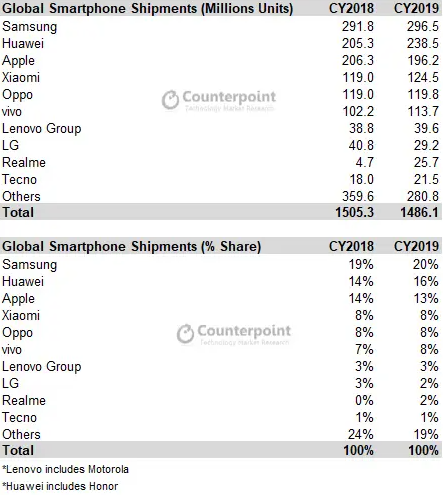
Task: Click Tecno's 18.0 shipment value
Action: tap(361, 179)
